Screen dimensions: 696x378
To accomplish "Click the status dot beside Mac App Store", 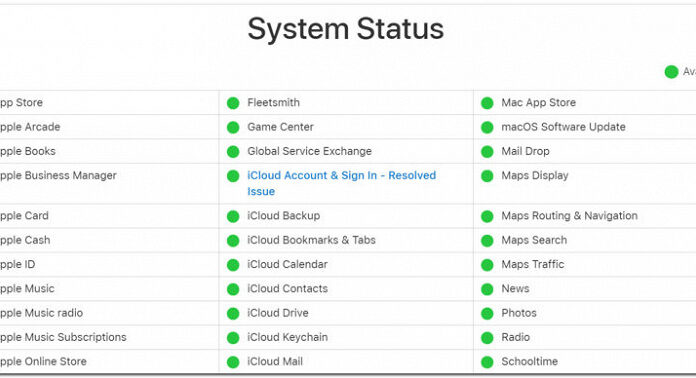I will click(487, 103).
